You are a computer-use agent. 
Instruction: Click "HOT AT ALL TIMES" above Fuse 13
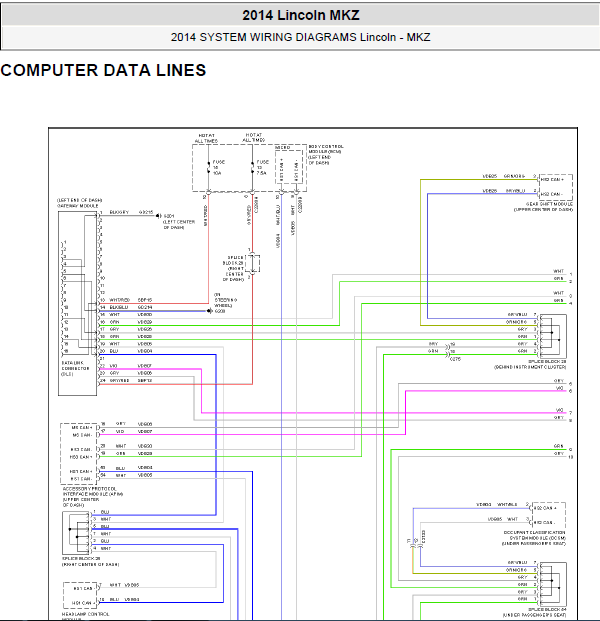coord(253,137)
